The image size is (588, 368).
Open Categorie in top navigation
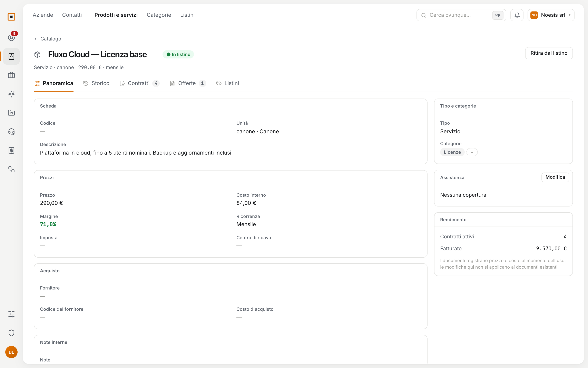coord(159,15)
